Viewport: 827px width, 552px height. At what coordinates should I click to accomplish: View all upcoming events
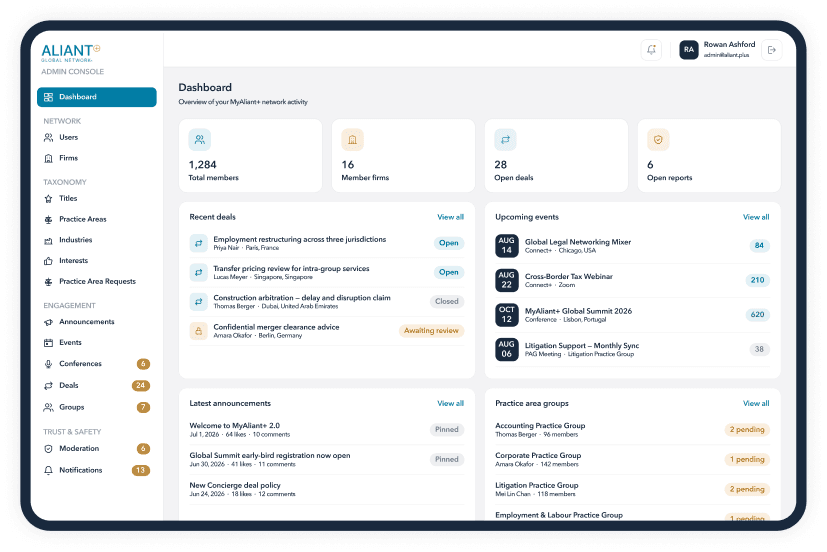756,217
